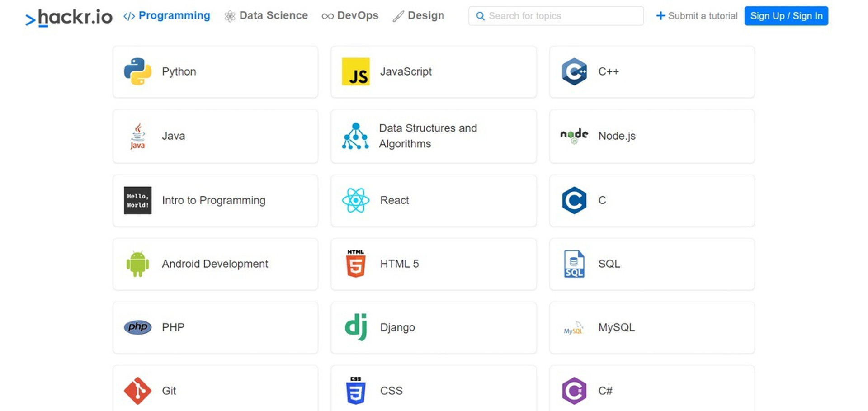Click the Node.js logo icon
Screen dimensions: 868x411
tap(574, 136)
